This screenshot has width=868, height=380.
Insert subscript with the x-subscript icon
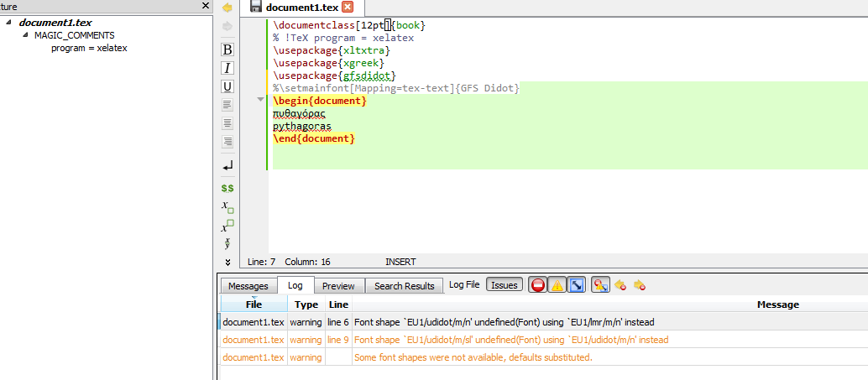tap(227, 207)
